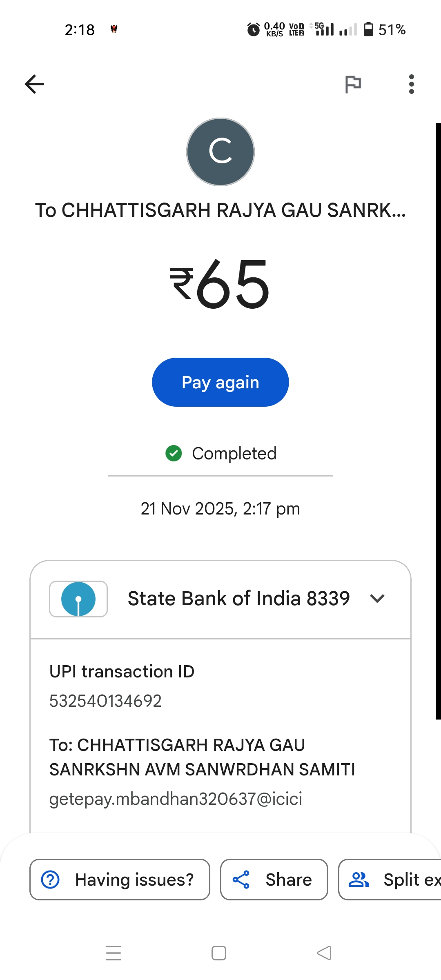Click the vertical scrollbar on right edge
The height and width of the screenshot is (980, 441).
[x=438, y=421]
